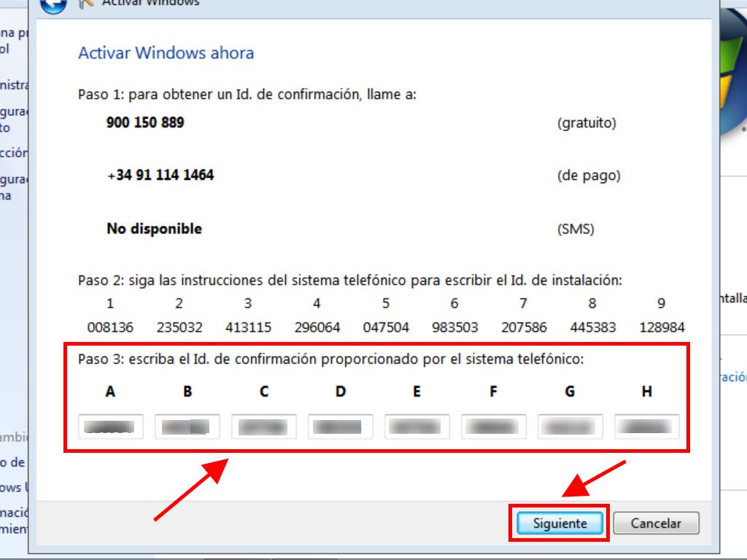Image resolution: width=747 pixels, height=560 pixels.
Task: Click the text field under letter D
Action: pyautogui.click(x=341, y=427)
